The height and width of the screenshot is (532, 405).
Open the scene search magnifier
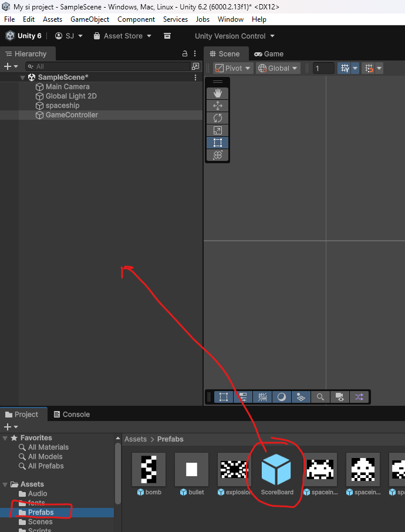pyautogui.click(x=320, y=397)
